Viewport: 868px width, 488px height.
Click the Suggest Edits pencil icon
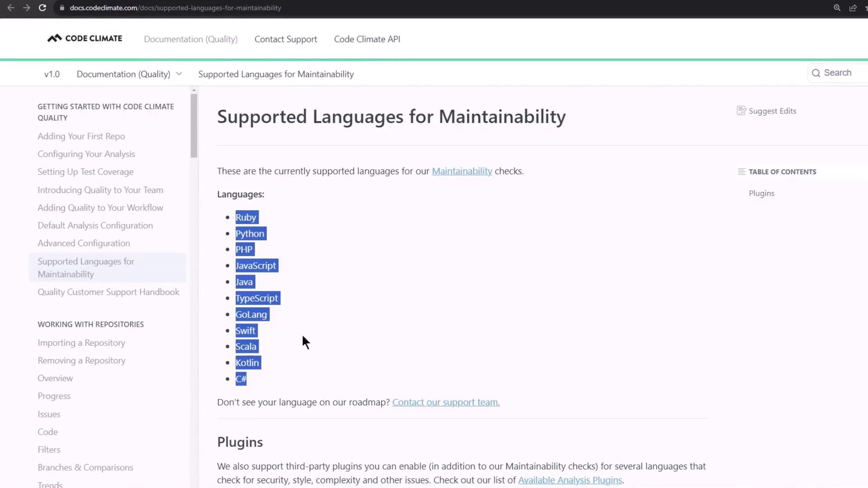(741, 111)
